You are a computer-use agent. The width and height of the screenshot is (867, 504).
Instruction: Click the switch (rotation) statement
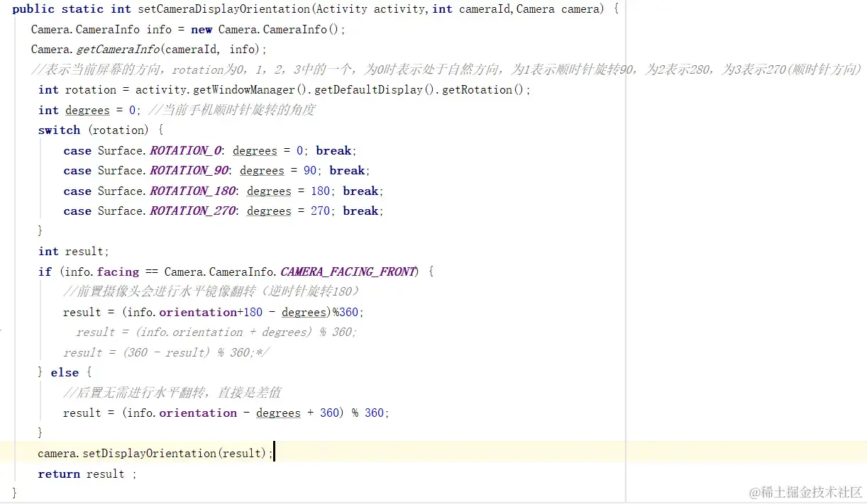[x=101, y=130]
